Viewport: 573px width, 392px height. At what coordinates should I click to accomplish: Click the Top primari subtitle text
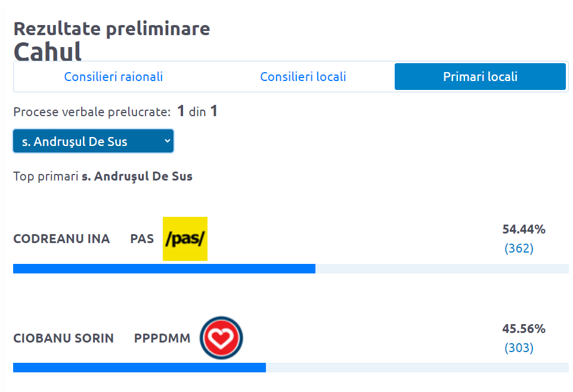103,176
